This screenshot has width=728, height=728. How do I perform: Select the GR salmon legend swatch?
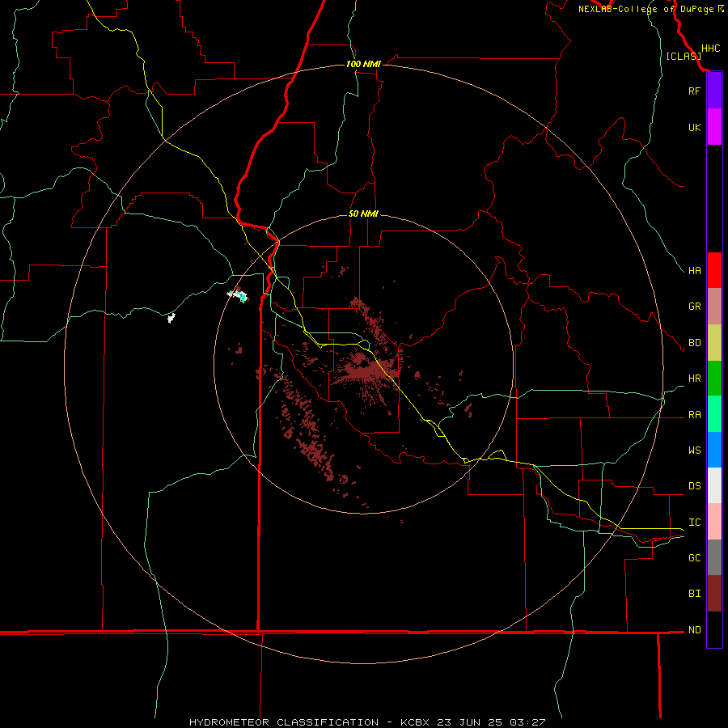click(x=714, y=307)
